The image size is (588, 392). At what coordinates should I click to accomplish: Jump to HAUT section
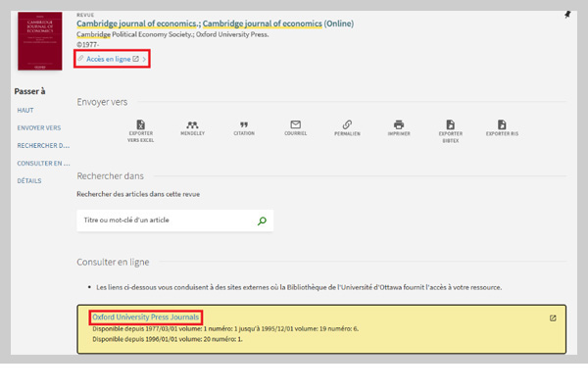(25, 111)
